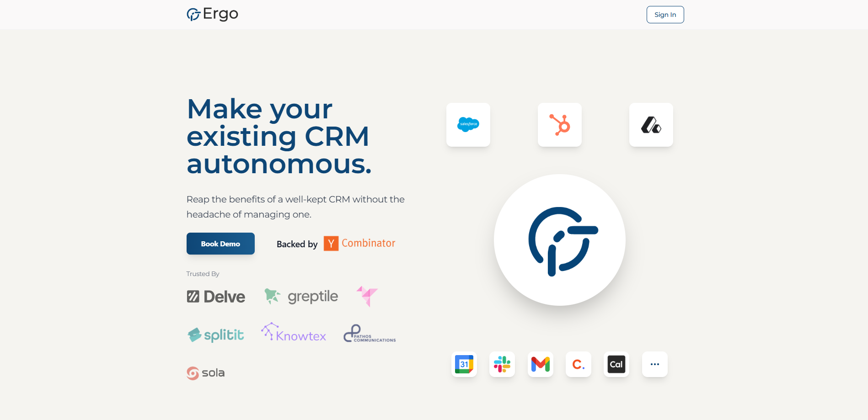Screen dimensions: 868x420
Task: Open the Y Combinator link
Action: [359, 243]
